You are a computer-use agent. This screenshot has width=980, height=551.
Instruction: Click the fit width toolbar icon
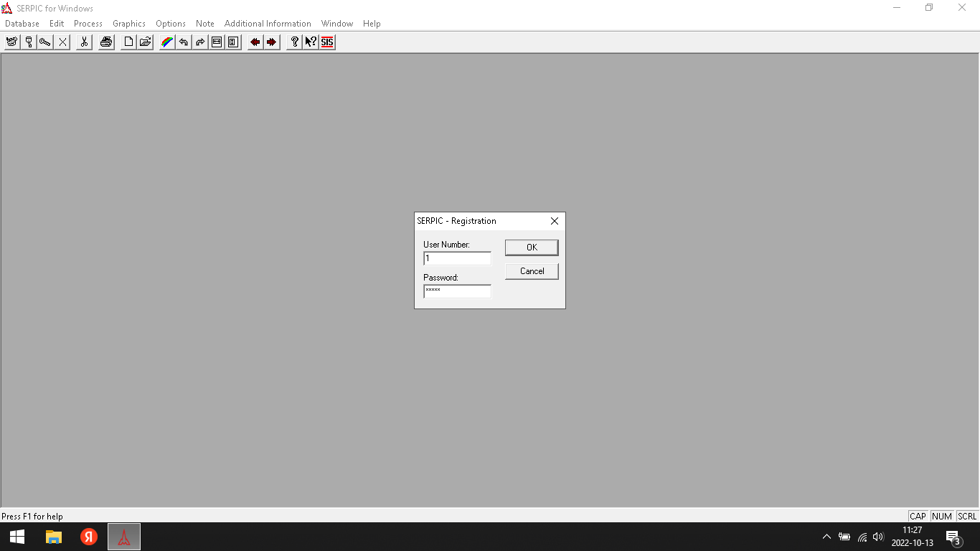tap(217, 42)
